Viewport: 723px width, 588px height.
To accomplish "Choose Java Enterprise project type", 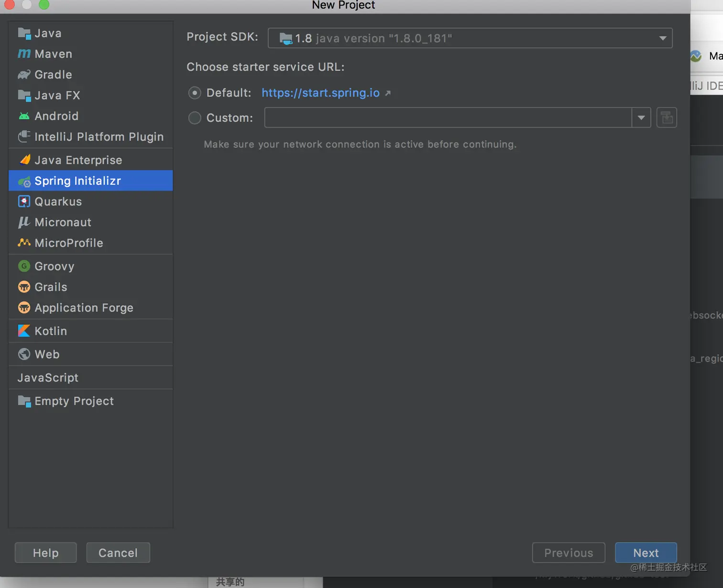I will (78, 160).
